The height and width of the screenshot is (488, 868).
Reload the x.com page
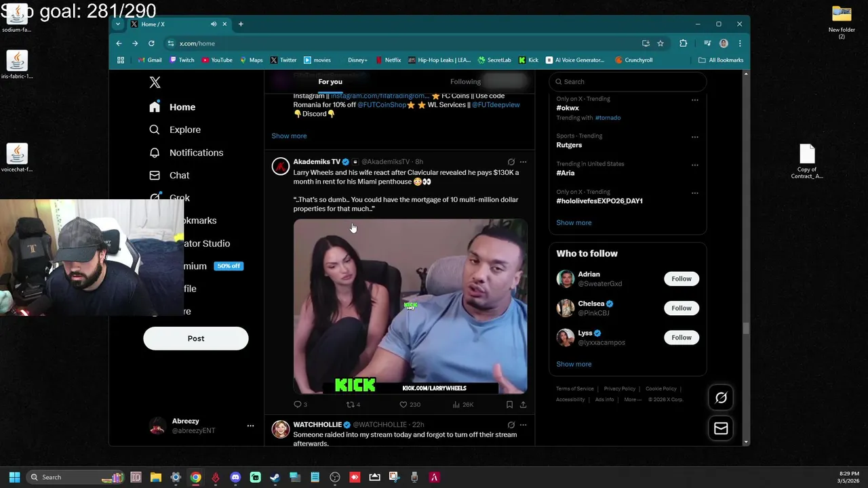click(x=151, y=43)
